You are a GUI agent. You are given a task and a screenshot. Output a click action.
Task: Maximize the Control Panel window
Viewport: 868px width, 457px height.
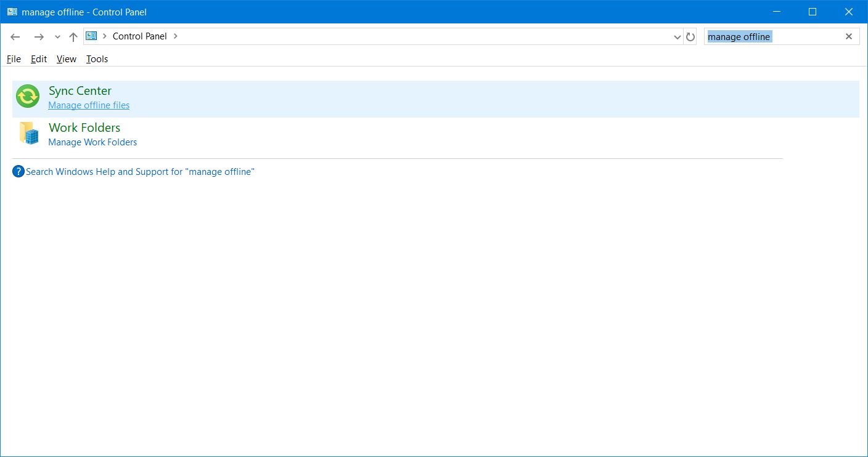[x=812, y=12]
